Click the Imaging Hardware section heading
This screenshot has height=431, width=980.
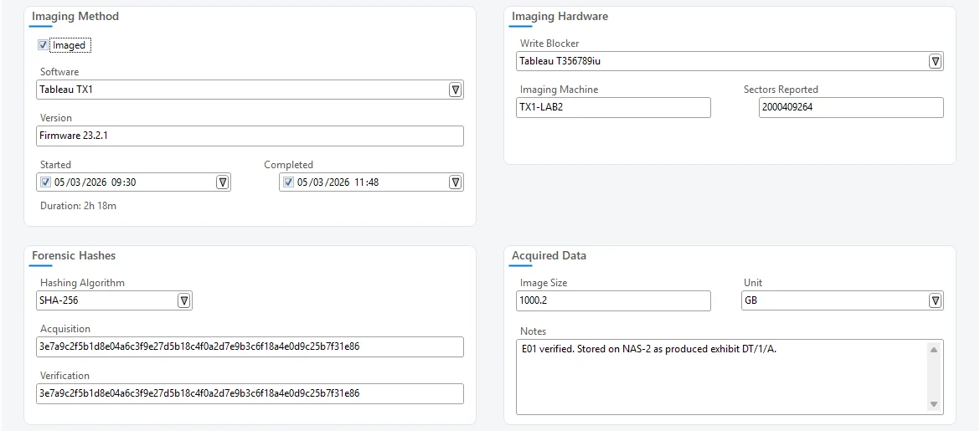click(x=560, y=16)
